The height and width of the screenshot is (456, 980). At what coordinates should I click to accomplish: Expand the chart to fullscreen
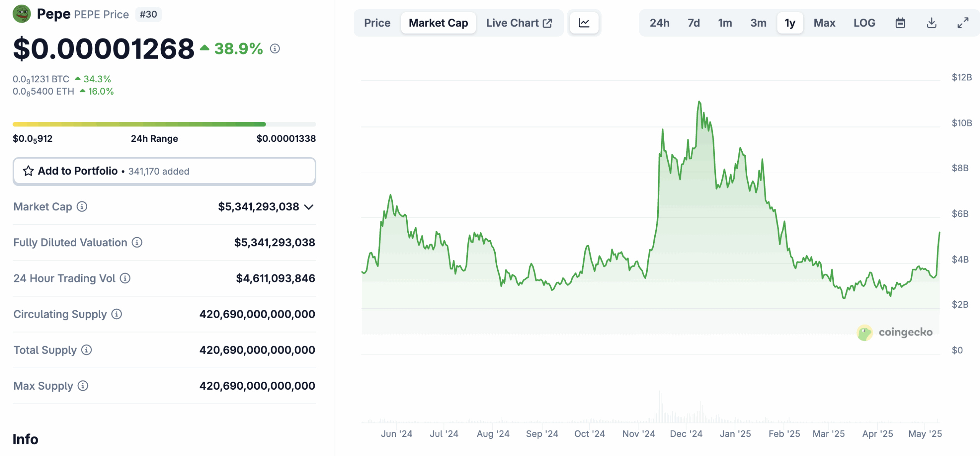point(963,23)
